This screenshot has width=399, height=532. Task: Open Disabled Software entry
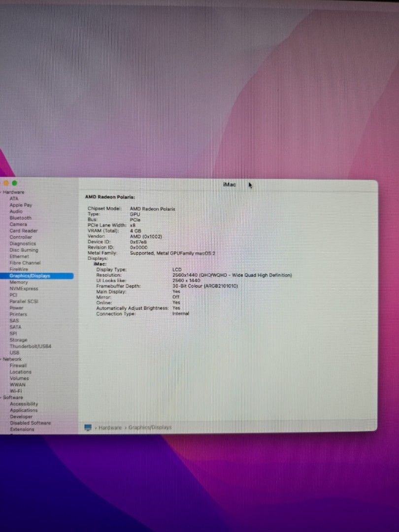[31, 423]
